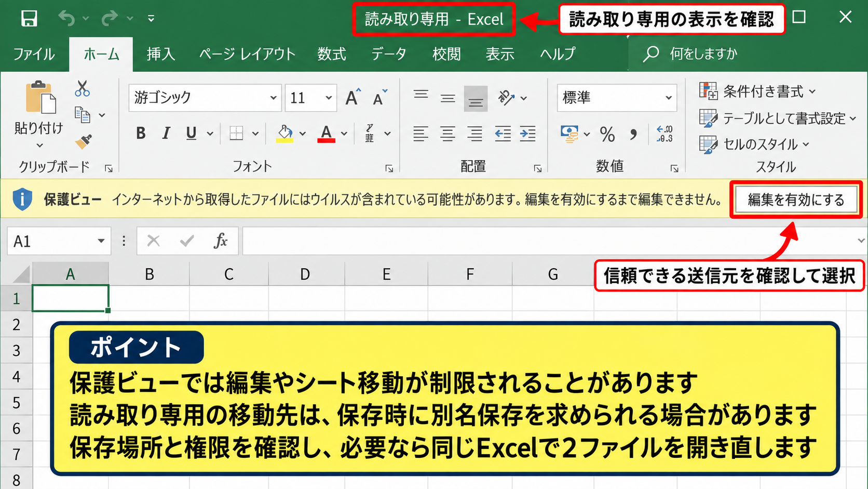Increase the indent
Image resolution: width=868 pixels, height=489 pixels.
point(528,134)
